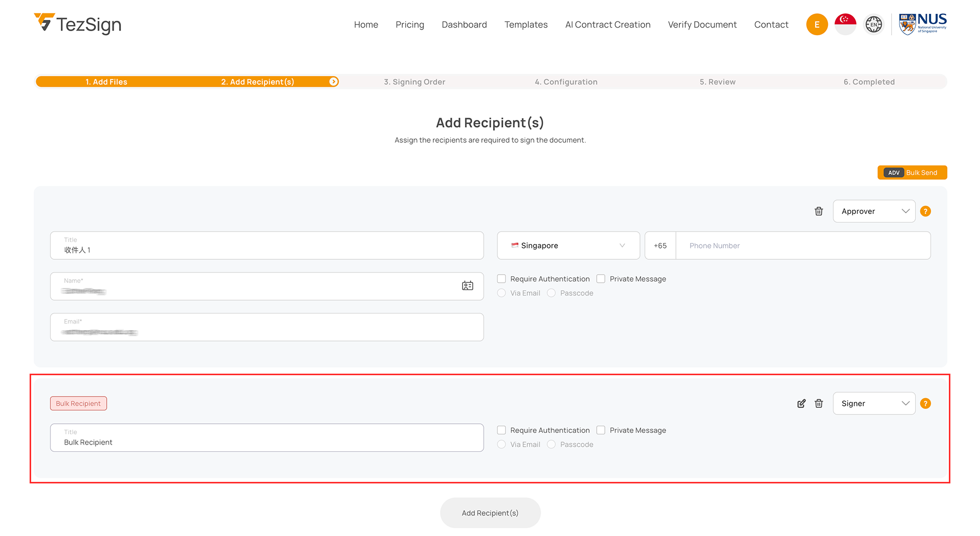Check Private Message for first recipient
Image resolution: width=980 pixels, height=536 pixels.
[x=601, y=279]
